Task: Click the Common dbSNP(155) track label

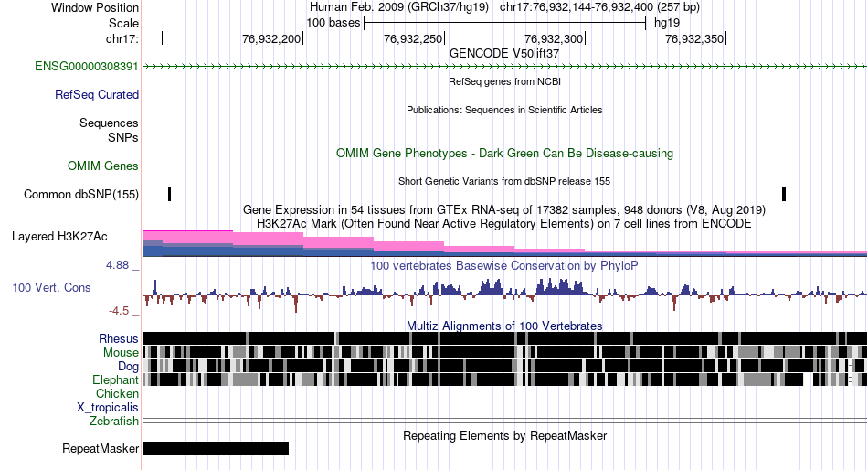Action: [x=81, y=195]
